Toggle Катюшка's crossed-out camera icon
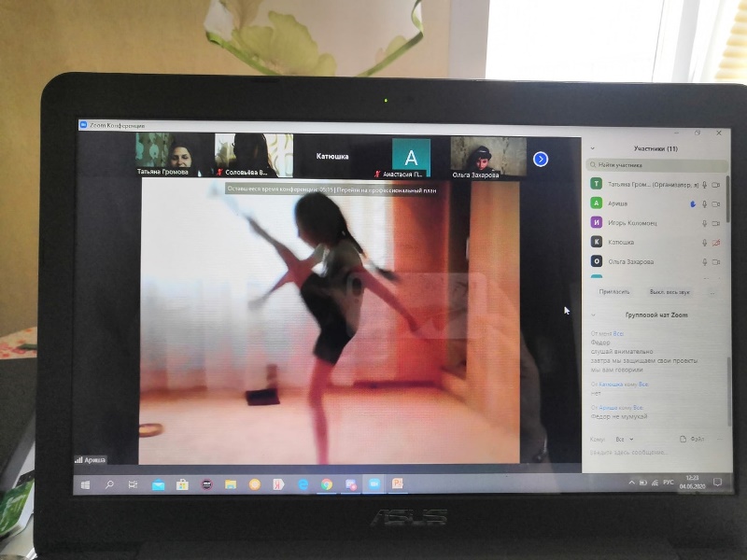Image resolution: width=747 pixels, height=560 pixels. 716,242
